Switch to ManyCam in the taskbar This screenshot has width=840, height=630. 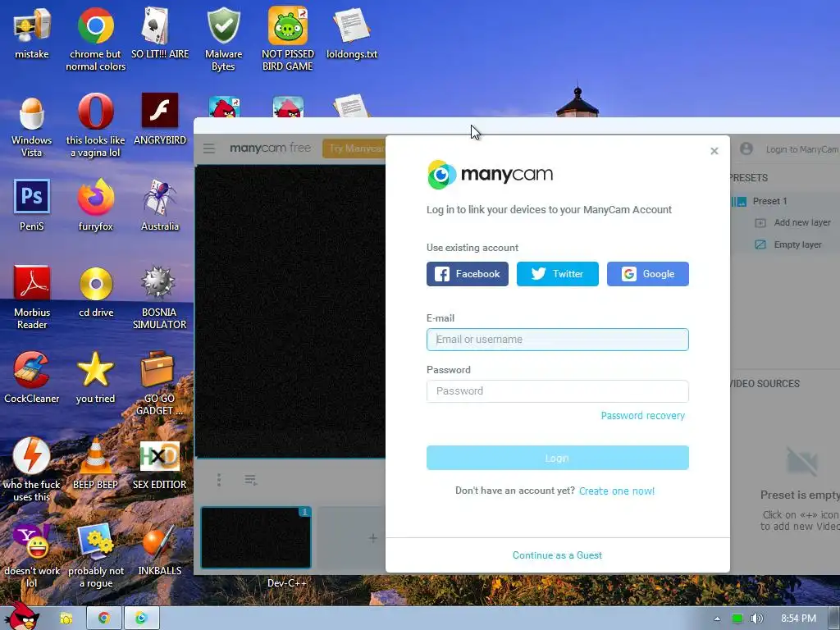pyautogui.click(x=141, y=619)
